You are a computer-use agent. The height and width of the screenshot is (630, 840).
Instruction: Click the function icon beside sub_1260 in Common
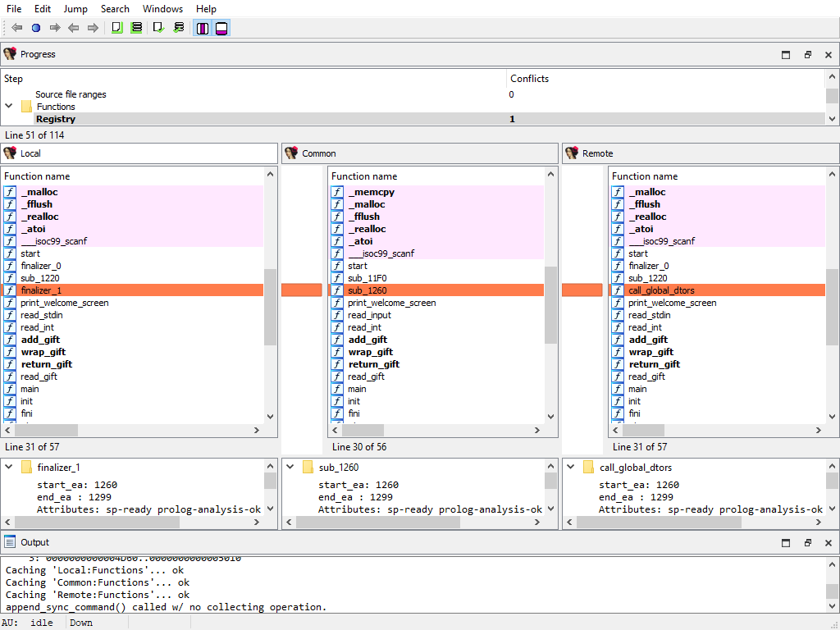tap(336, 290)
